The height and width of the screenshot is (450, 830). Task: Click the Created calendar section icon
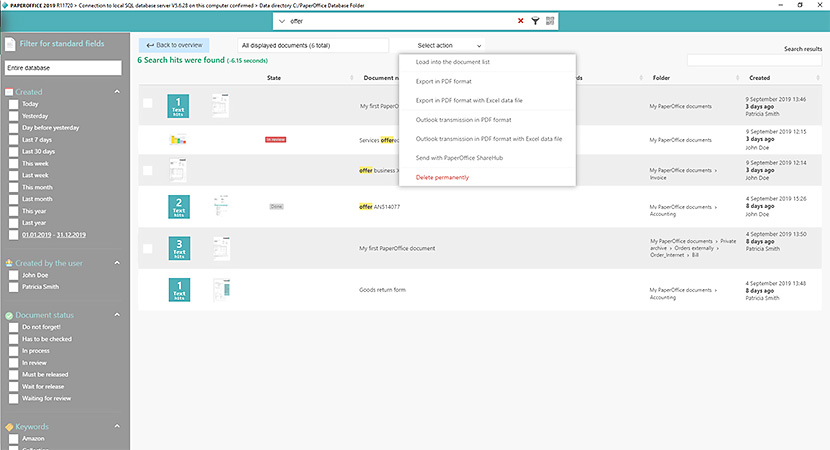click(9, 92)
